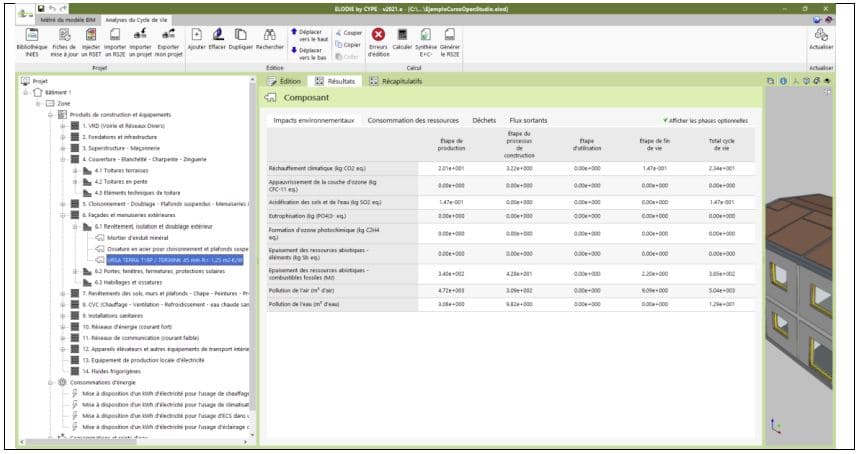Select 10. Réseaux d'énergie (courant fort)
Image resolution: width=861 pixels, height=454 pixels.
(x=127, y=327)
